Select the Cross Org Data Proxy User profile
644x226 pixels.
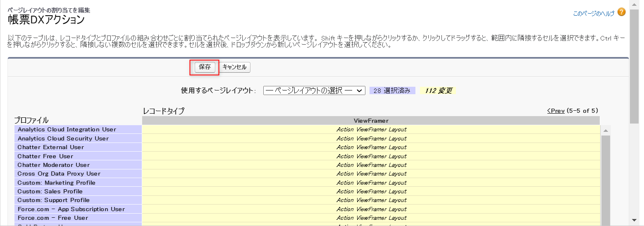pyautogui.click(x=59, y=174)
